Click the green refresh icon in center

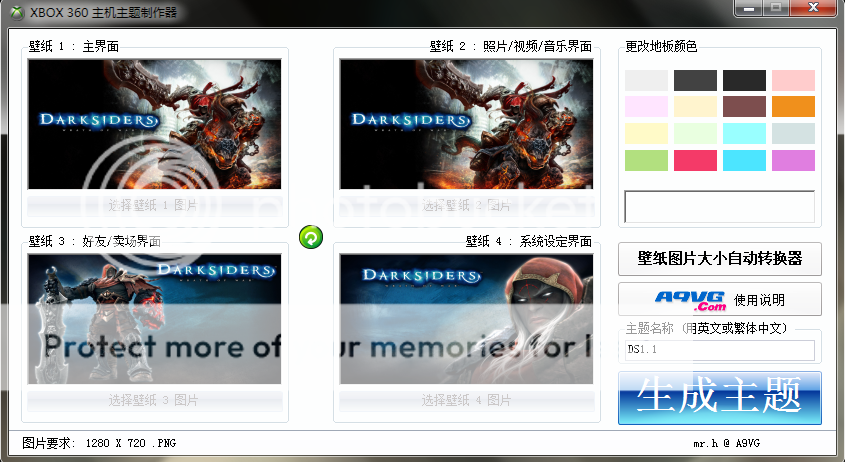point(311,237)
